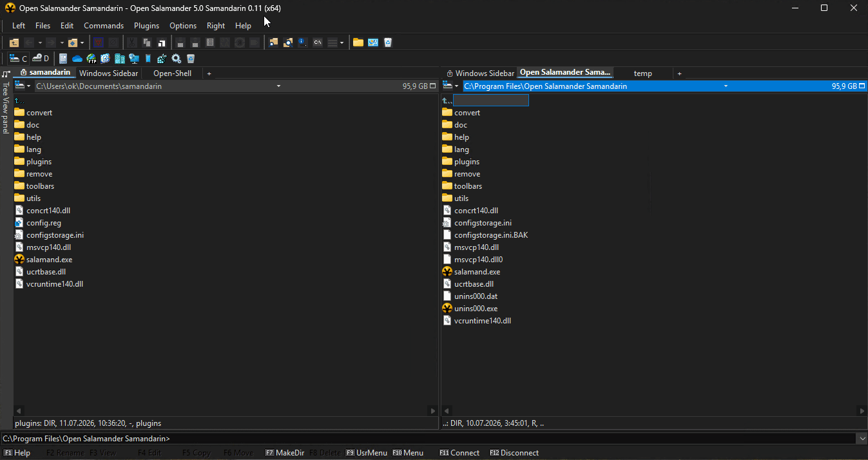Select config.reg in left panel
Image resolution: width=868 pixels, height=460 pixels.
coord(38,223)
